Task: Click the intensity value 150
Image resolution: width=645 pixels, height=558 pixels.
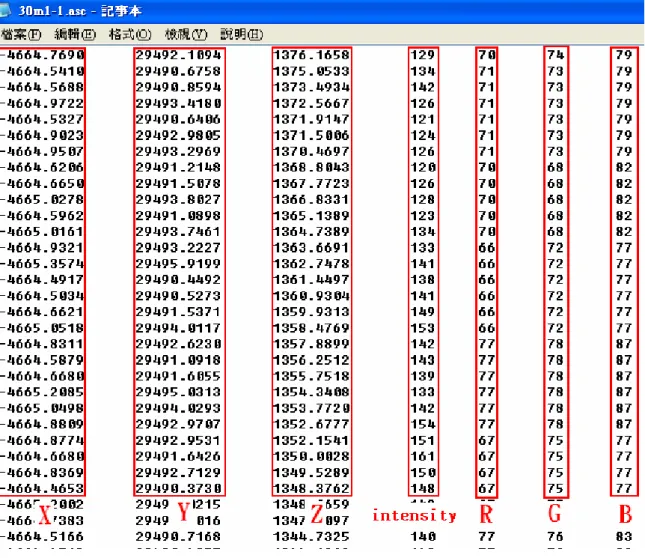Action: [x=423, y=472]
